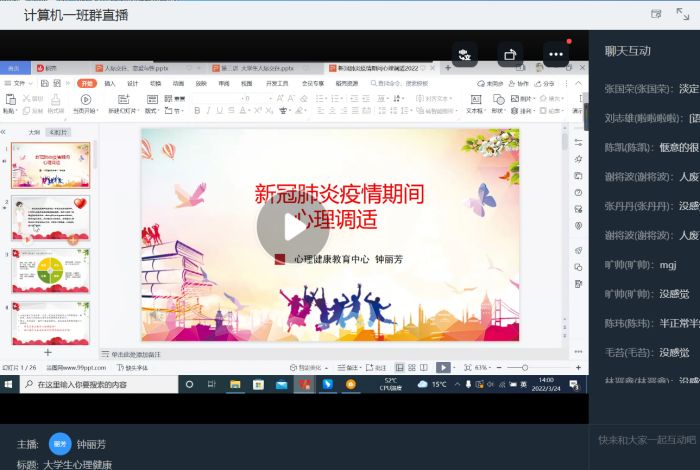Click the New Slide icon

pos(123,99)
